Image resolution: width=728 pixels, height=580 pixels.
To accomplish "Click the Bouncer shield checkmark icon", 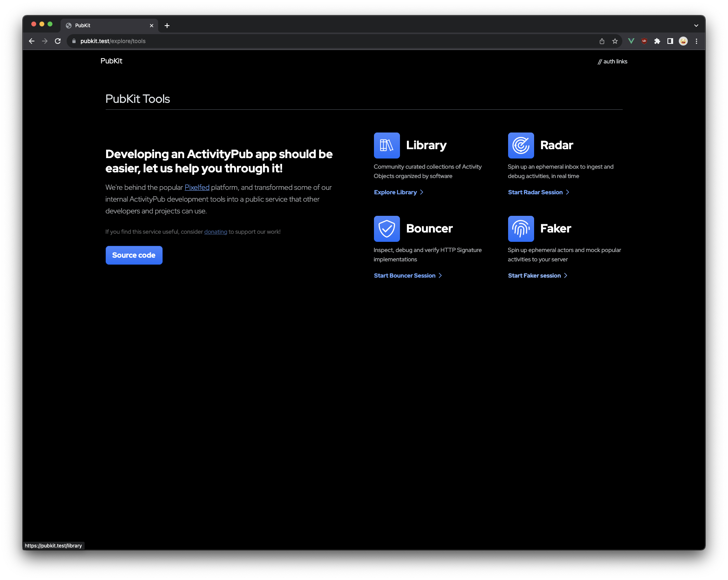I will (x=387, y=229).
